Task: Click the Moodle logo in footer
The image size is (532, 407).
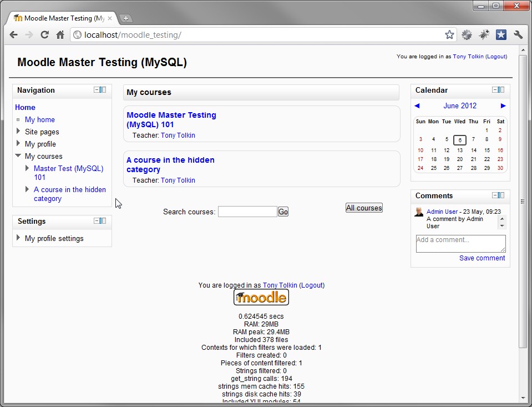Action: pos(261,297)
